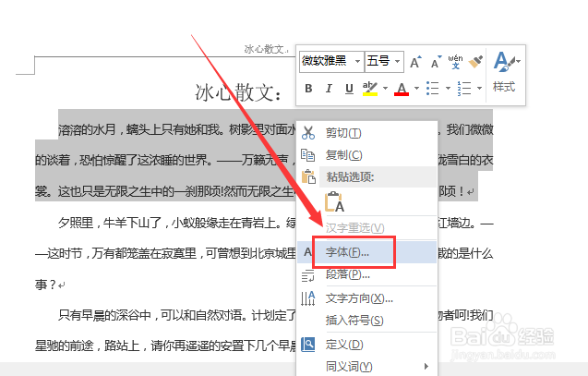The image size is (588, 376).
Task: Choose 定义(D) from context menu
Action: point(366,345)
